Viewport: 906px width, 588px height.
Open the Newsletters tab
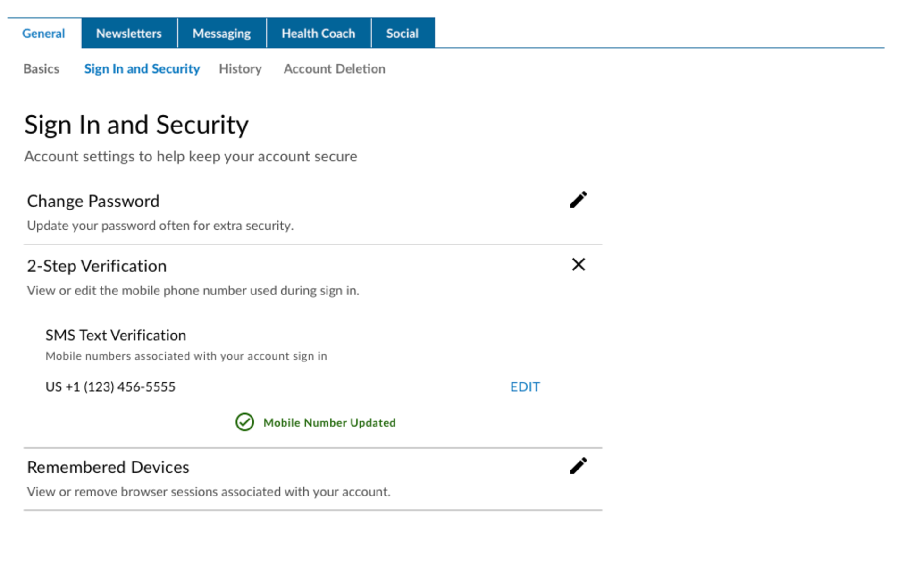pyautogui.click(x=129, y=34)
